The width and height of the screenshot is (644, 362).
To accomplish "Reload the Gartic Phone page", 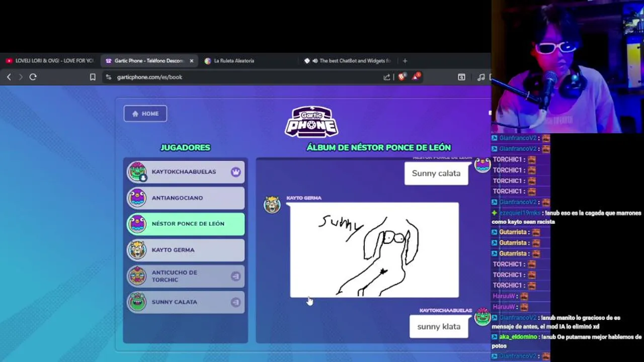I will tap(33, 77).
